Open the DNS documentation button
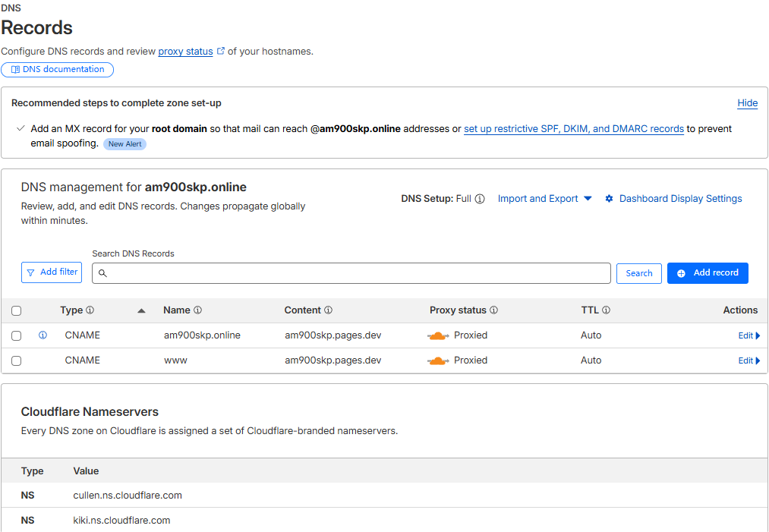769x532 pixels. (58, 70)
